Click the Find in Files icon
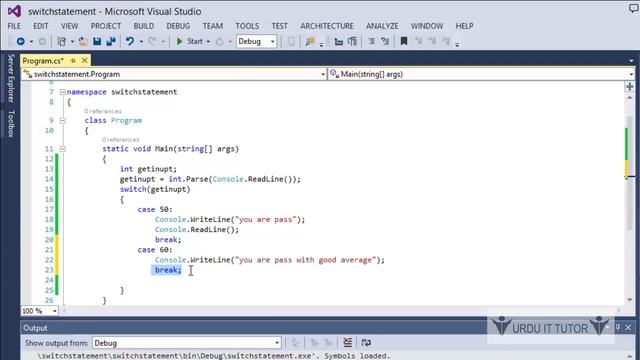 point(310,41)
